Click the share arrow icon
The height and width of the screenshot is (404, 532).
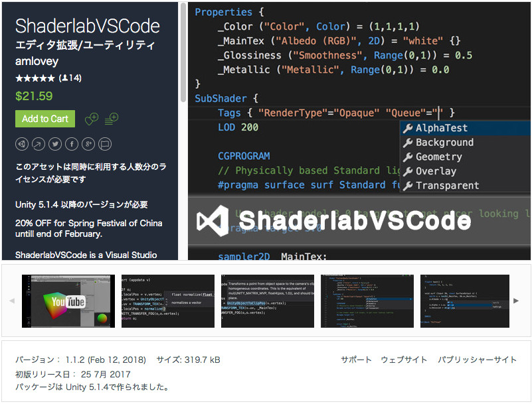coord(39,144)
